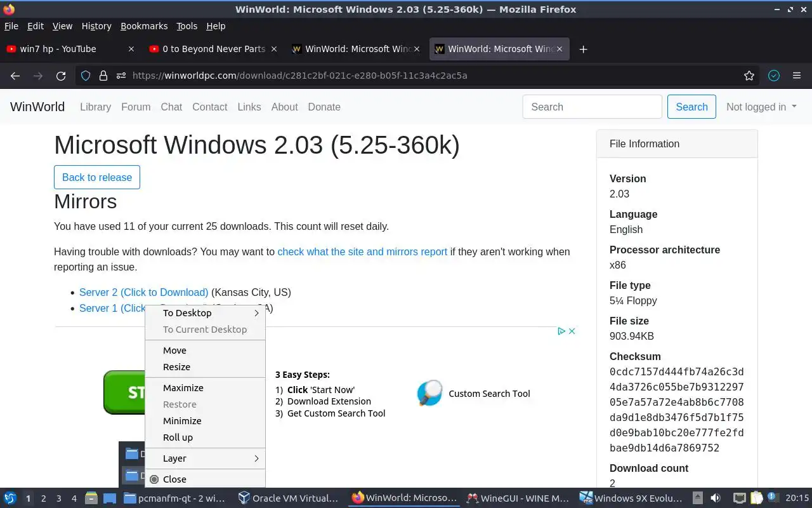Viewport: 812px width, 508px height.
Task: Switch to virtual desktop 2
Action: pos(43,498)
